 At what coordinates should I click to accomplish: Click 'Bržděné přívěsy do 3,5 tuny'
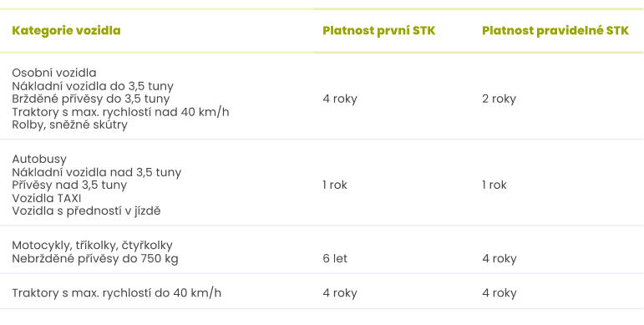[91, 99]
